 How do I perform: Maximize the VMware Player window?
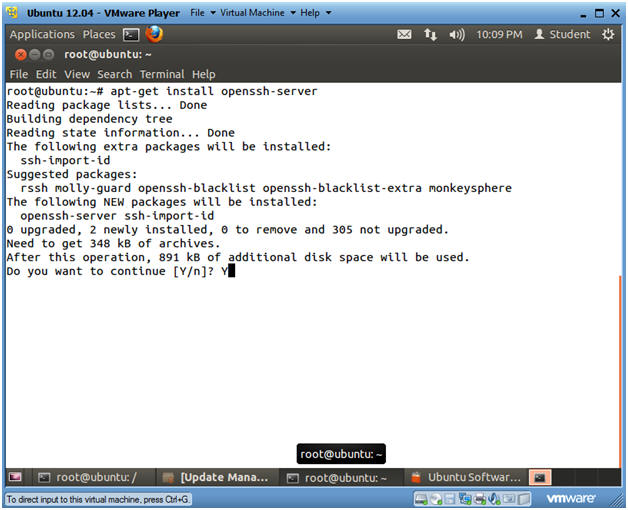click(599, 13)
